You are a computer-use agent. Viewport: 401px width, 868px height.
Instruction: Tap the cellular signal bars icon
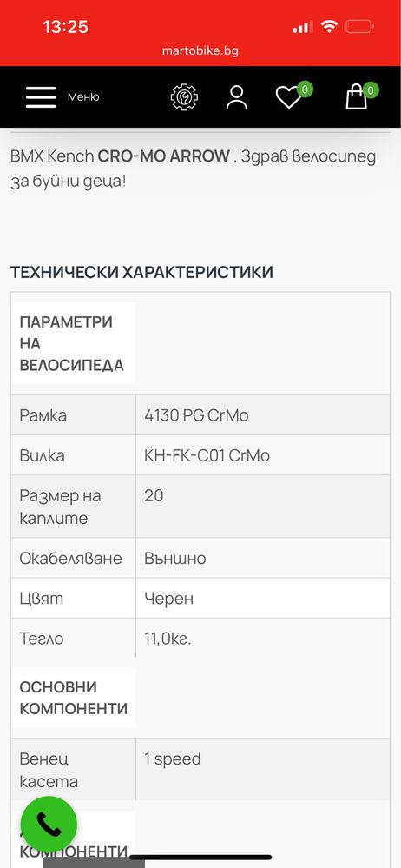point(303,27)
